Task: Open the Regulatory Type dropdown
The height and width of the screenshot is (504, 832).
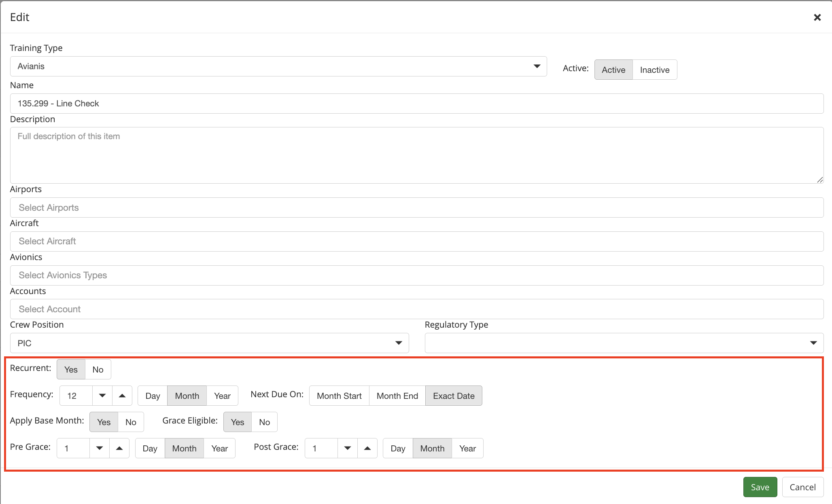Action: (624, 343)
